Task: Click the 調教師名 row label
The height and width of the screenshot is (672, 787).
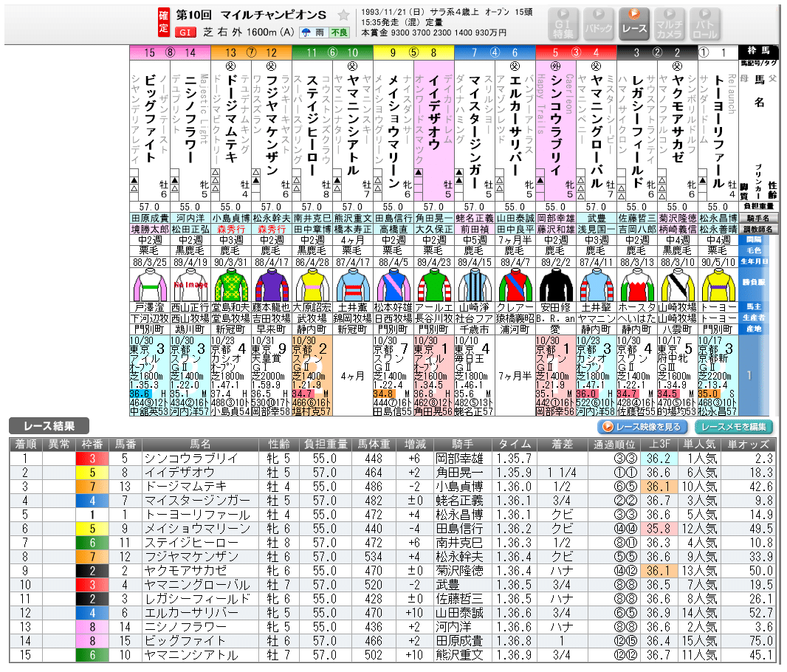Action: (759, 230)
